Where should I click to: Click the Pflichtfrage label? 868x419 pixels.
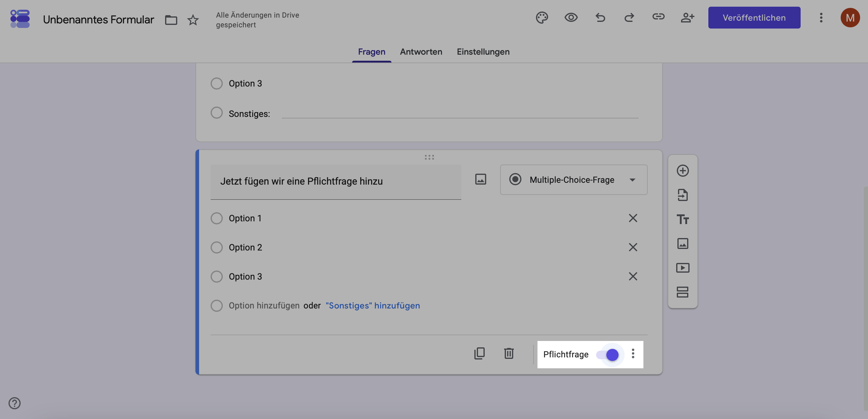click(566, 355)
